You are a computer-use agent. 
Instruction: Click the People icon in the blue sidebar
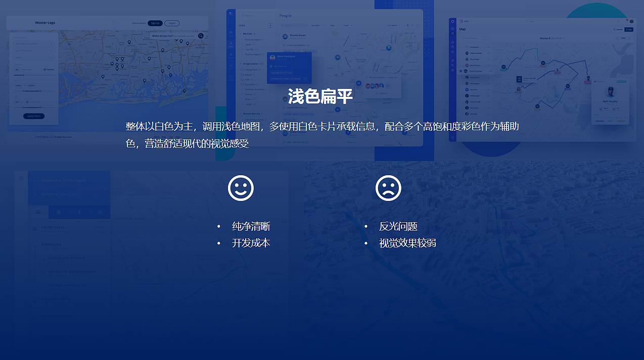pyautogui.click(x=231, y=44)
